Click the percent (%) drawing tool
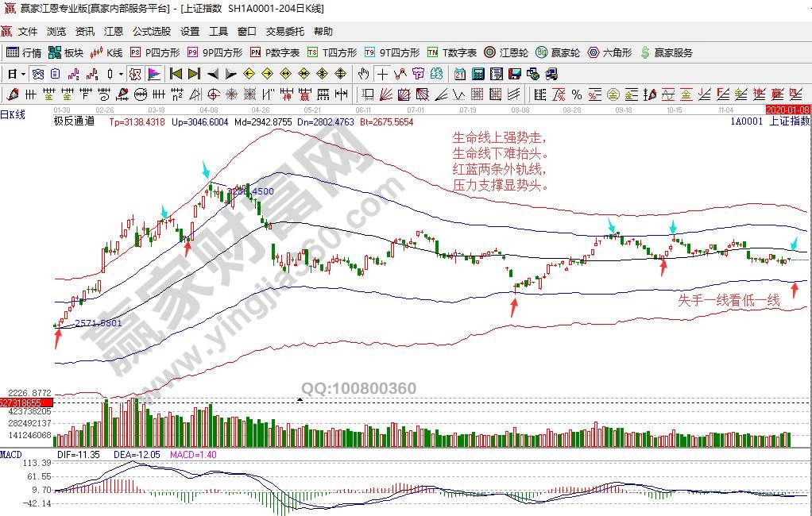 (x=576, y=94)
